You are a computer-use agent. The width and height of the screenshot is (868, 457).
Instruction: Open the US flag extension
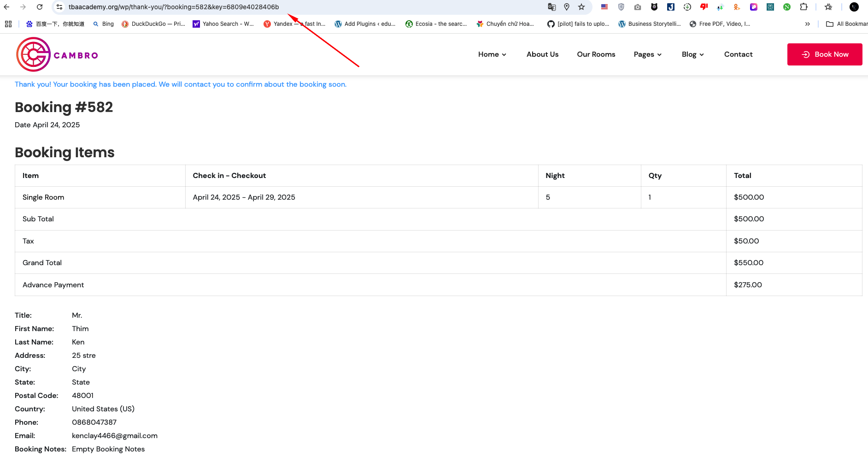tap(604, 7)
